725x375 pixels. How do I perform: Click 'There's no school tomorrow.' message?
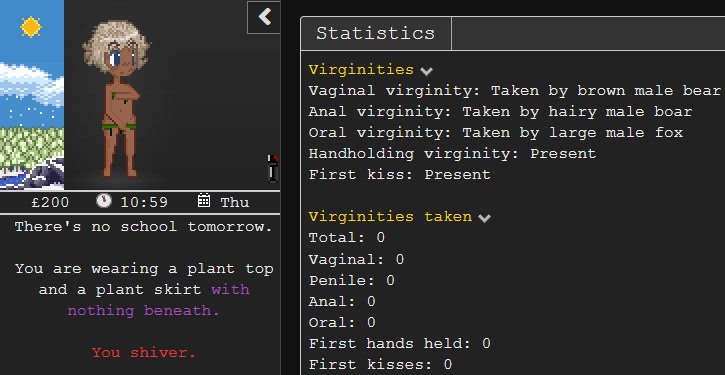(144, 227)
